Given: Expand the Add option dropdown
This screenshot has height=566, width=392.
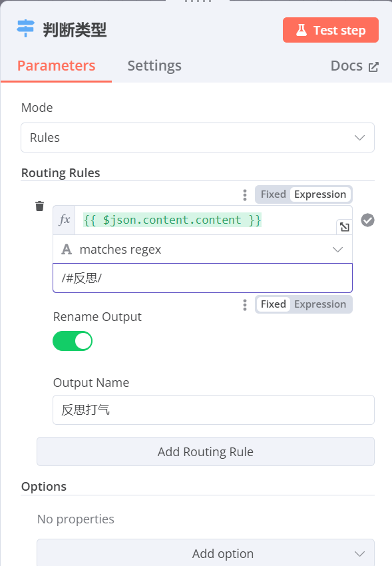Looking at the screenshot, I should point(206,553).
